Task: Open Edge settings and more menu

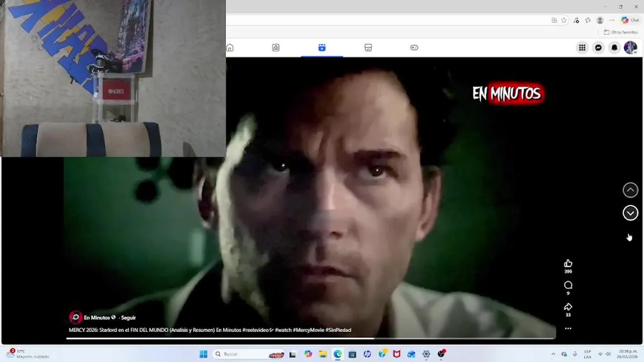Action: (612, 21)
